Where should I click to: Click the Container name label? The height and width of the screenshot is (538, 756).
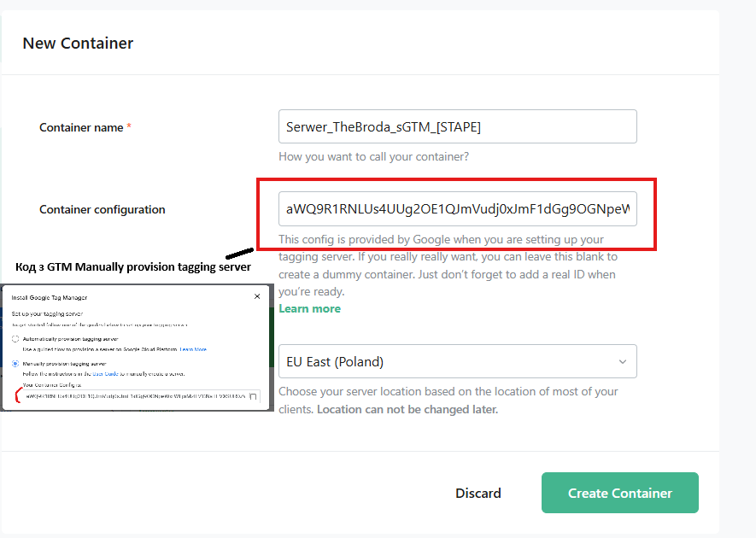pyautogui.click(x=81, y=128)
